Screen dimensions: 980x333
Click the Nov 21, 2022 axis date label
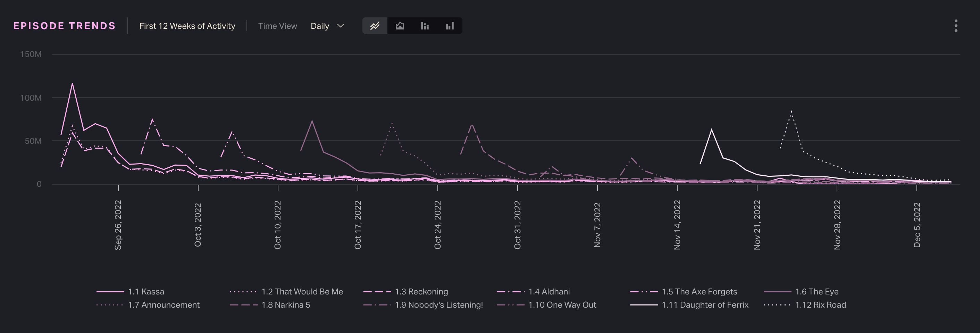pyautogui.click(x=757, y=225)
